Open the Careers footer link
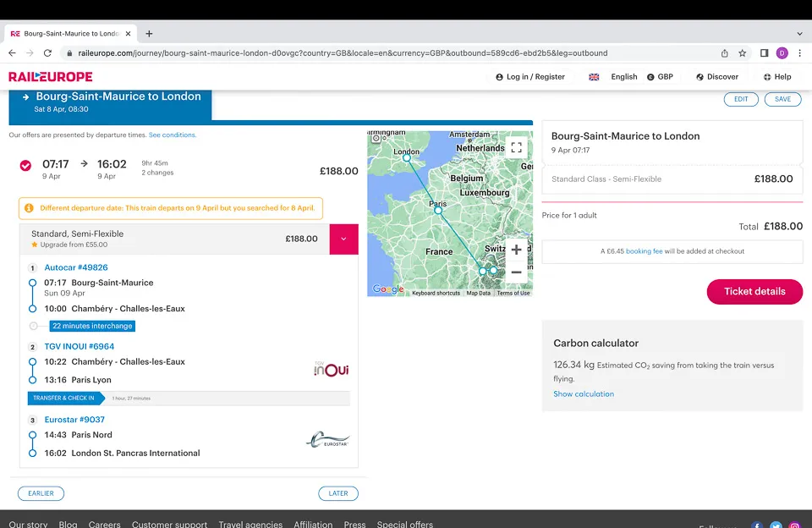The image size is (812, 528). pos(105,524)
